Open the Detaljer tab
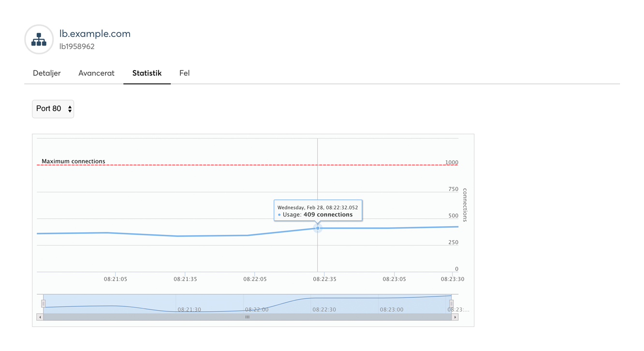This screenshot has height=351, width=644. [47, 73]
